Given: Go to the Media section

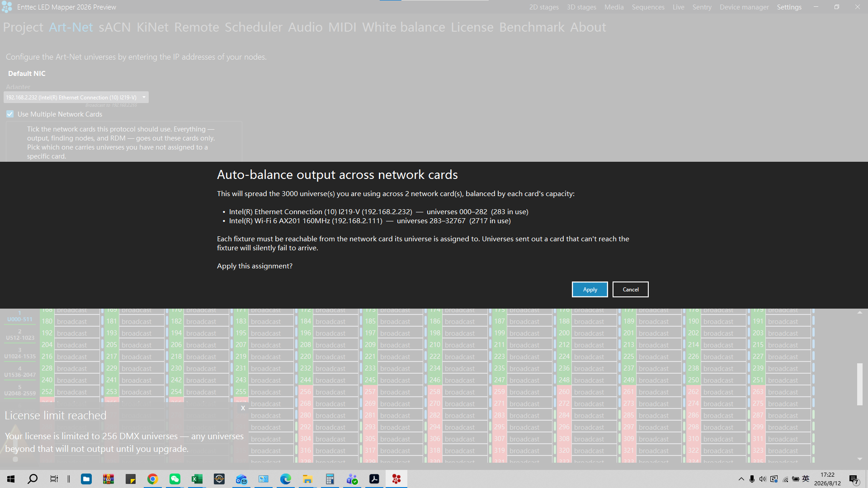Looking at the screenshot, I should [x=614, y=7].
